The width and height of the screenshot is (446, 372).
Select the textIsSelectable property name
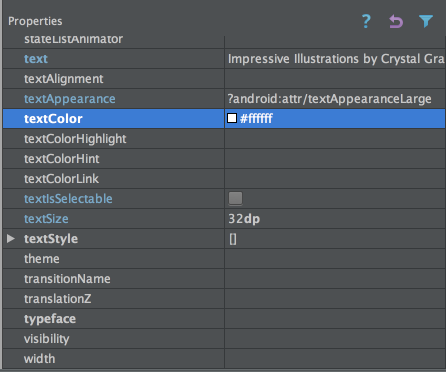pyautogui.click(x=68, y=199)
